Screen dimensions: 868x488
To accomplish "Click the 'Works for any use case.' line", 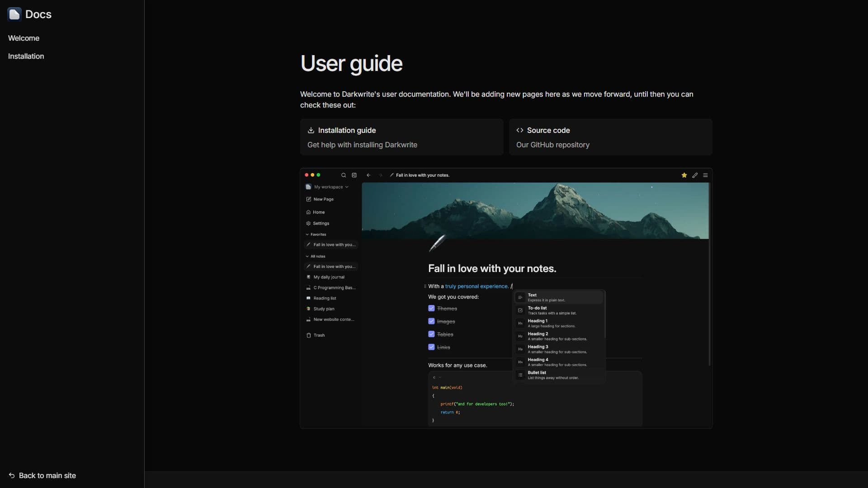I will pyautogui.click(x=458, y=366).
